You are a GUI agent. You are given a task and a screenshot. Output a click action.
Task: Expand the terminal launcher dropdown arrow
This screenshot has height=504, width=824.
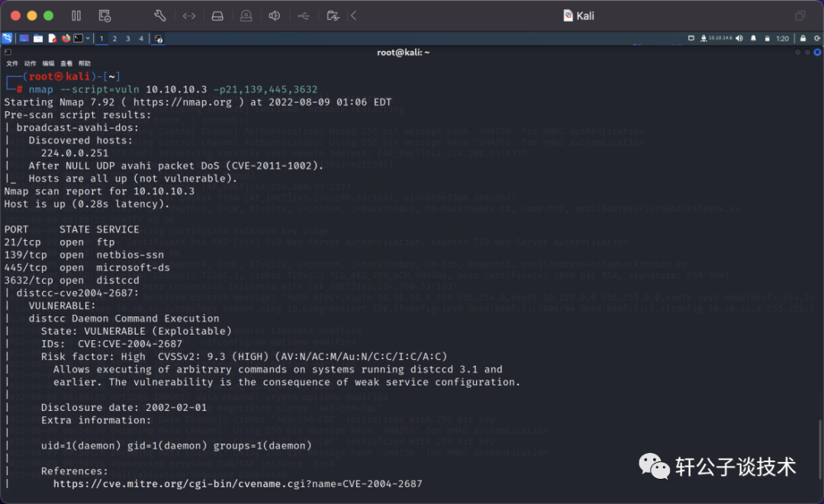tap(88, 38)
